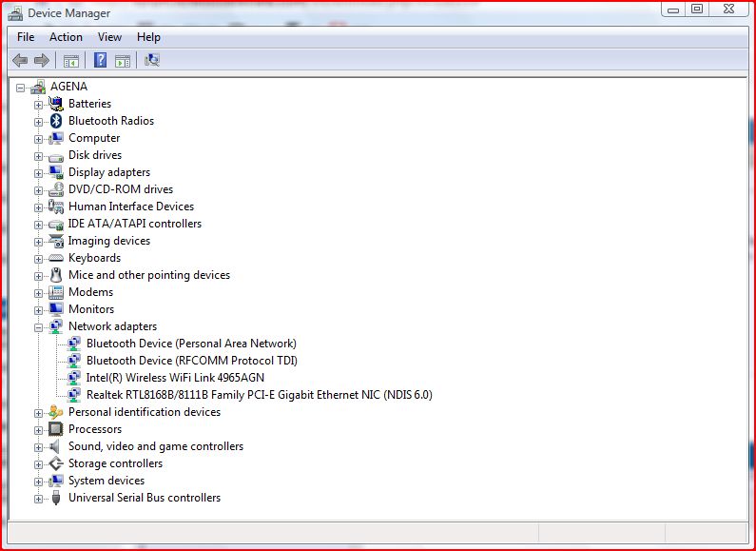The width and height of the screenshot is (756, 551).
Task: Click the Monitors category icon
Action: point(56,308)
